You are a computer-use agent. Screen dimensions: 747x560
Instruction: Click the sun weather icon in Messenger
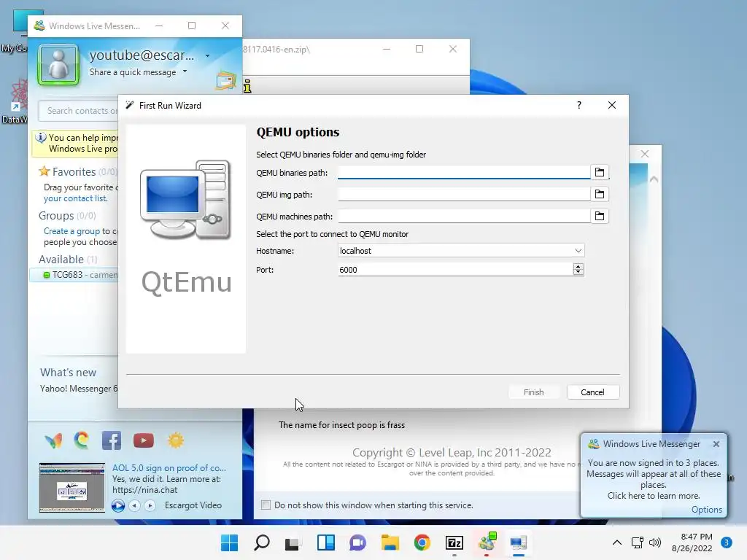[x=175, y=440]
